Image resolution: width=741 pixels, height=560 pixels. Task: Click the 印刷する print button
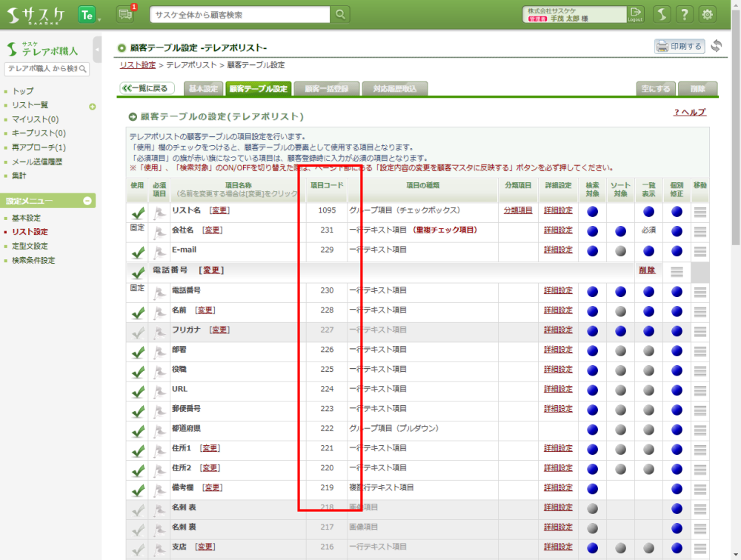click(x=679, y=47)
